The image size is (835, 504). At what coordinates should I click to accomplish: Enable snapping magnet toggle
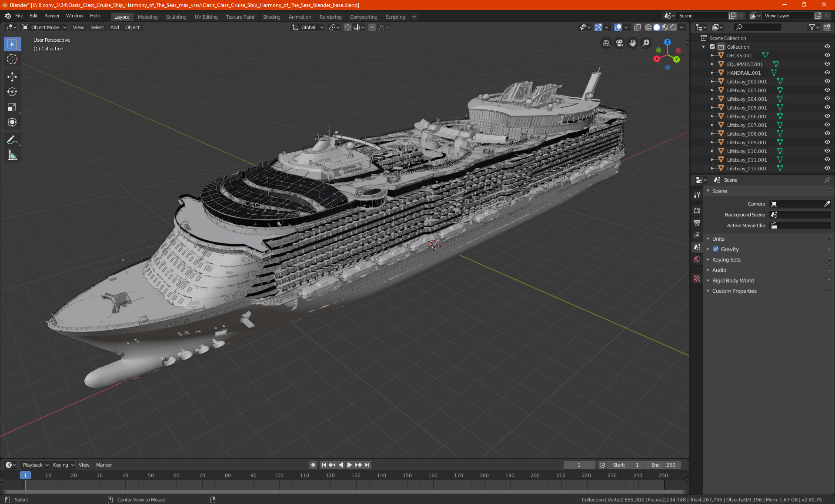[x=347, y=27]
